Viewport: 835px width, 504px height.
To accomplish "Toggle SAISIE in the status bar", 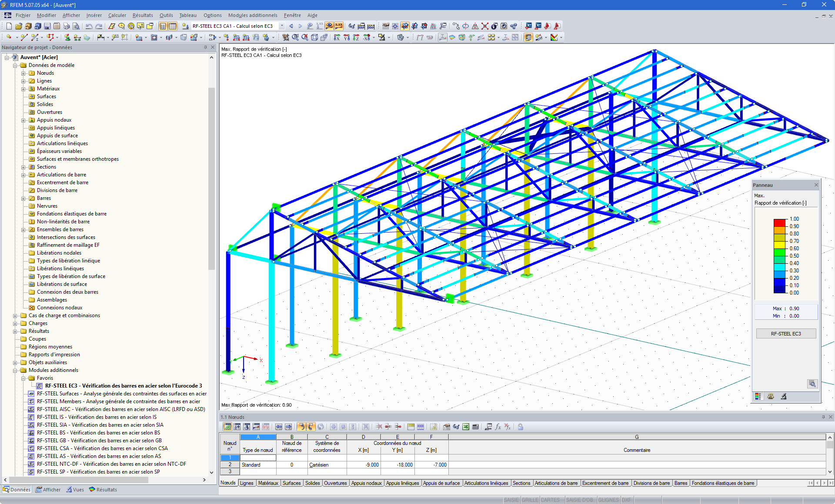I will click(511, 500).
